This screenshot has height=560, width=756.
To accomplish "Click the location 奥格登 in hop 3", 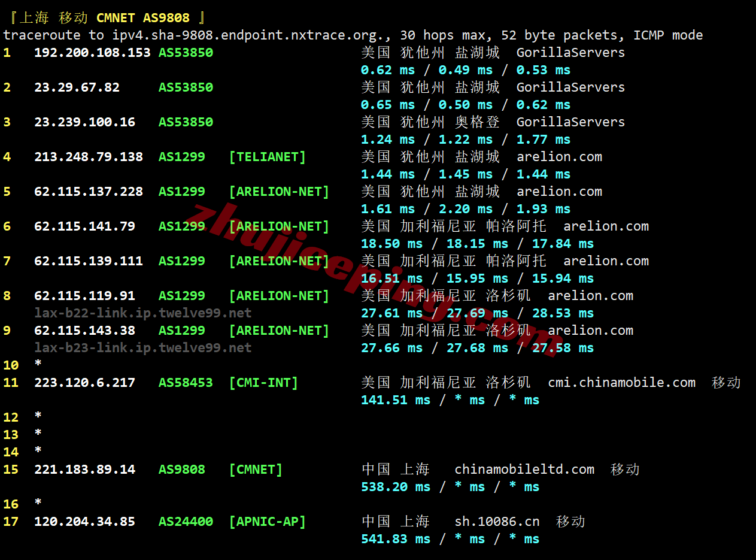I will pos(478,122).
